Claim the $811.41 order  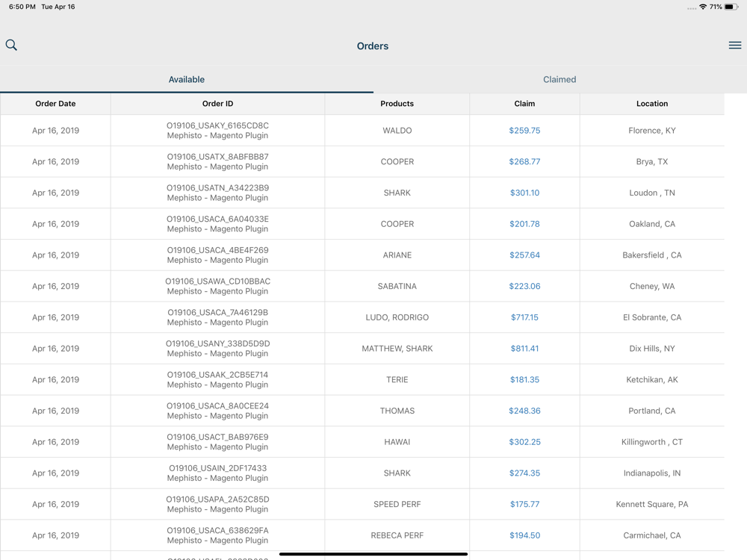[x=524, y=349]
